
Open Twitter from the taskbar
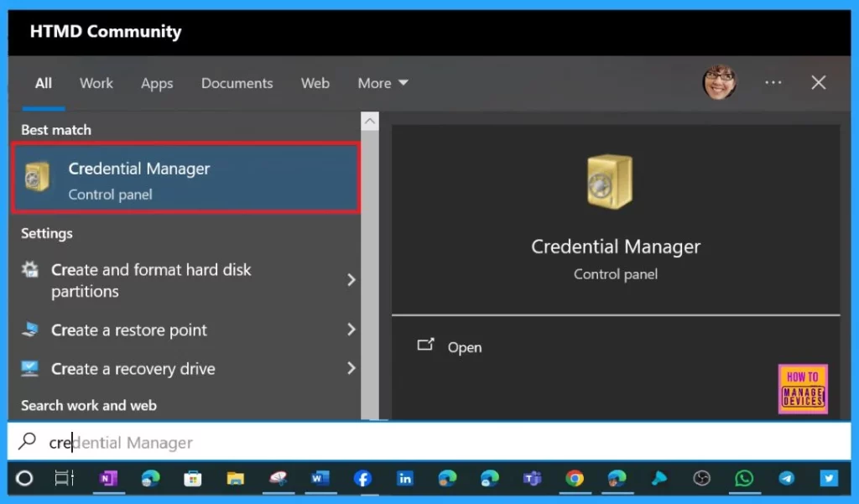coord(829,479)
